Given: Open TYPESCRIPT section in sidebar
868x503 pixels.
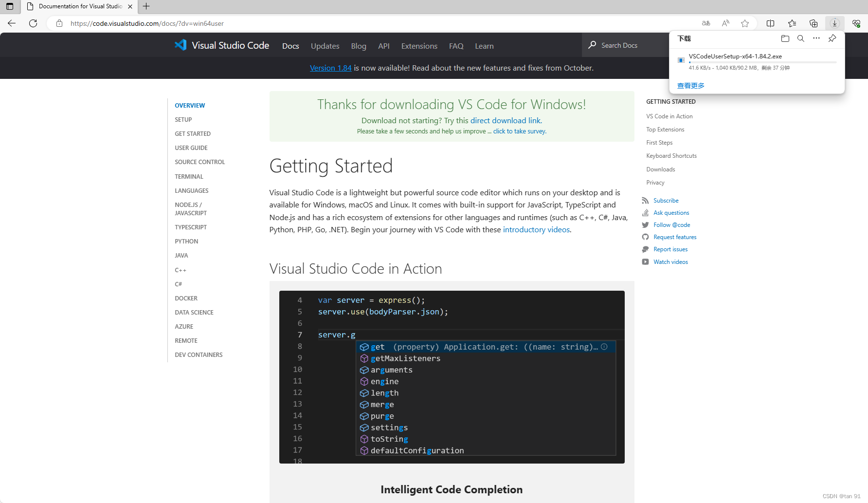Looking at the screenshot, I should [191, 227].
